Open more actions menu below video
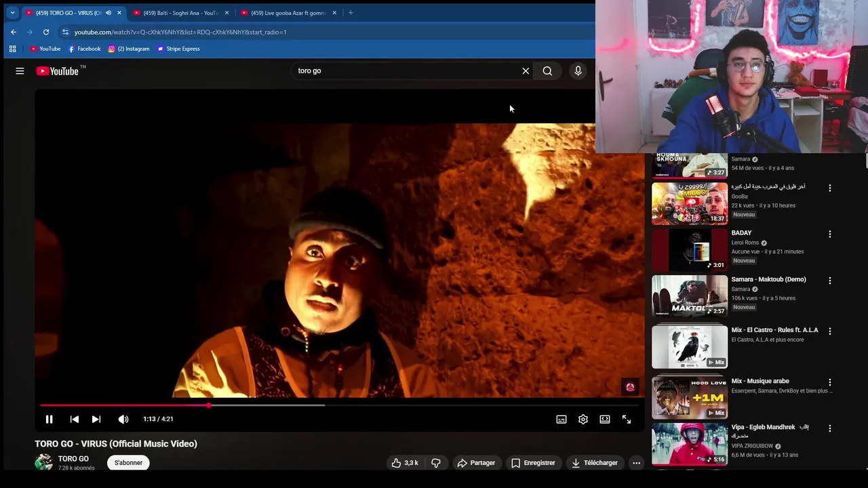 tap(636, 463)
